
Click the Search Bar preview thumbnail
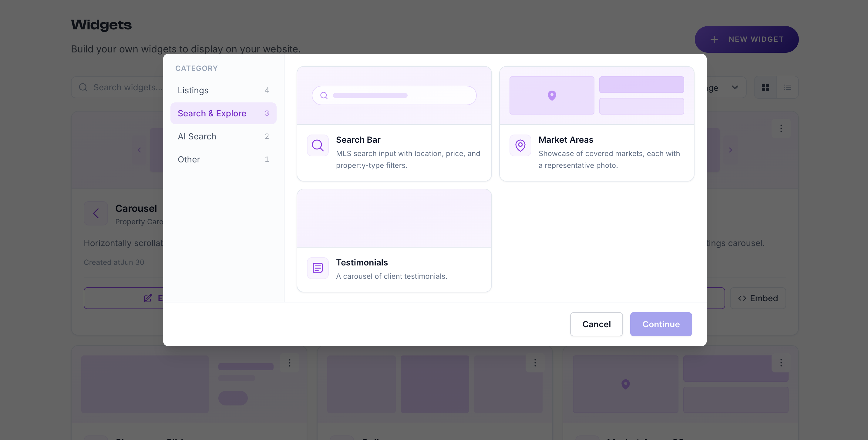point(394,96)
